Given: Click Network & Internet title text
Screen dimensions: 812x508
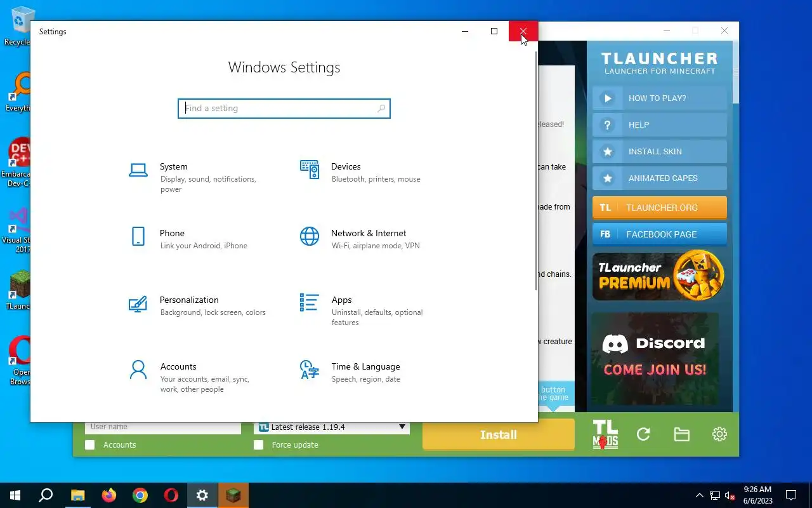Looking at the screenshot, I should click(369, 233).
